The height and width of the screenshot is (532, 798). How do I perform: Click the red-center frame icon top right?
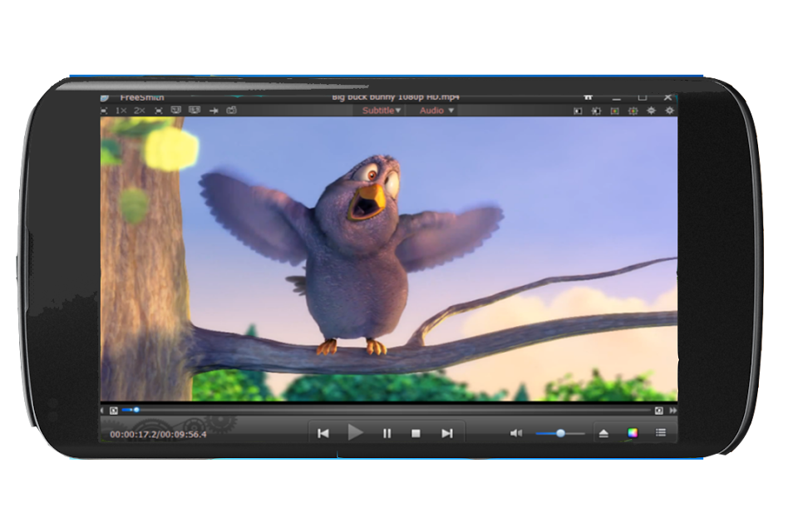point(615,111)
